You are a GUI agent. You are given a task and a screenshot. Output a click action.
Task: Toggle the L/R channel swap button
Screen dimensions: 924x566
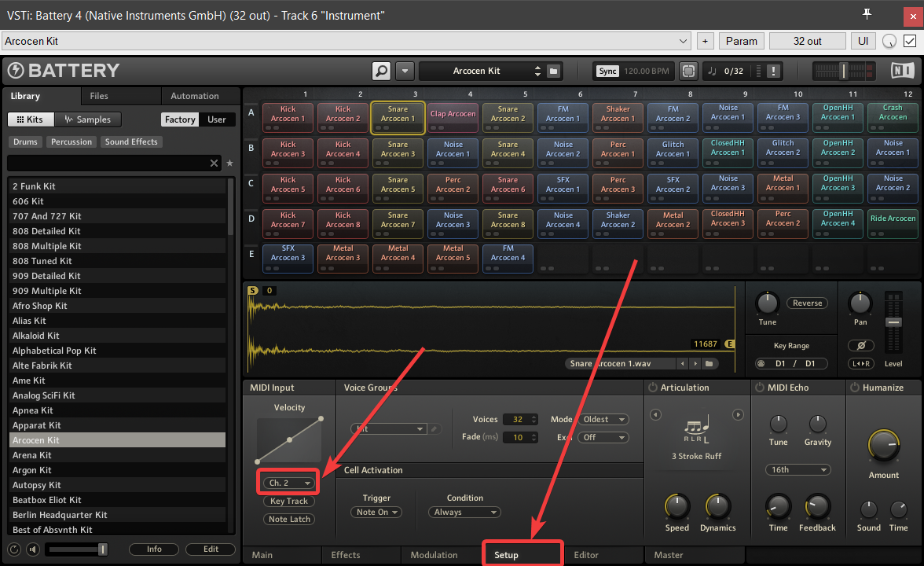click(x=860, y=364)
